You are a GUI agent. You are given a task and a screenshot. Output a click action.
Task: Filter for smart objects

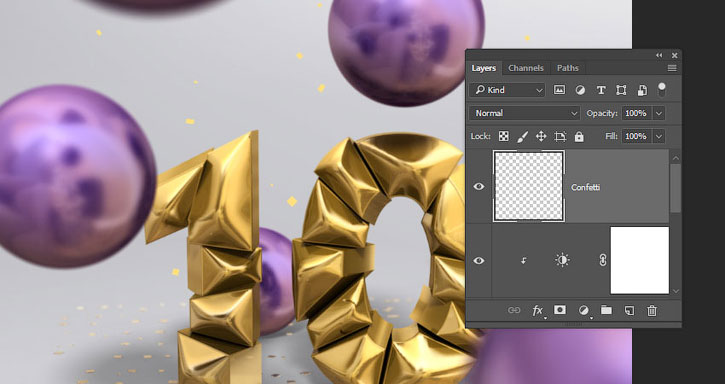click(642, 90)
